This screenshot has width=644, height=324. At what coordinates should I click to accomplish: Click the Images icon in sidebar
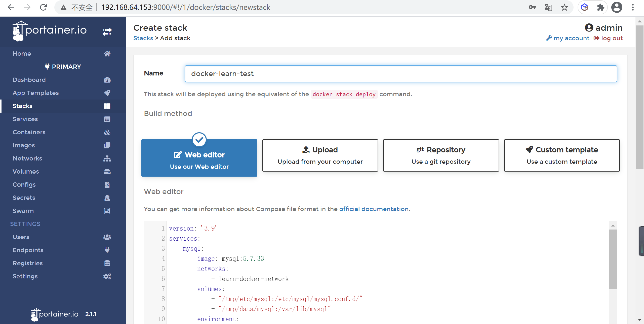click(106, 145)
